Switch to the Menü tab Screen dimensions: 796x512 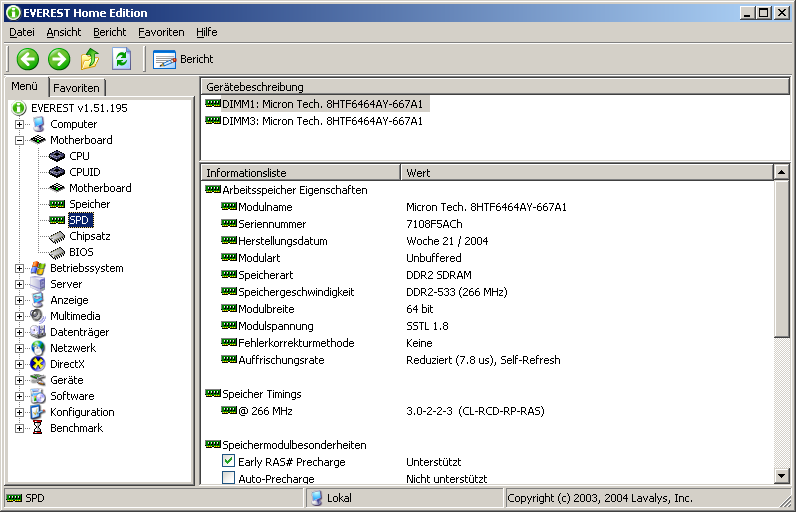(x=25, y=86)
